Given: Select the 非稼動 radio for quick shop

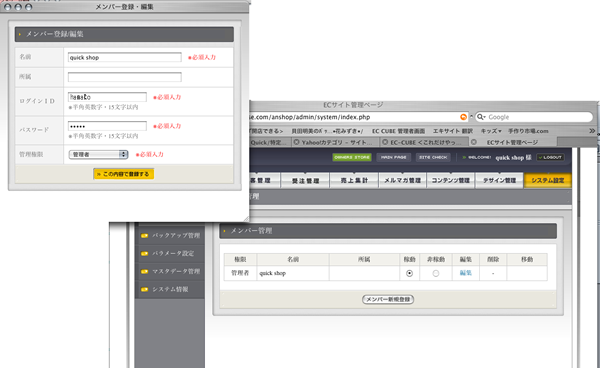Looking at the screenshot, I should [435, 274].
